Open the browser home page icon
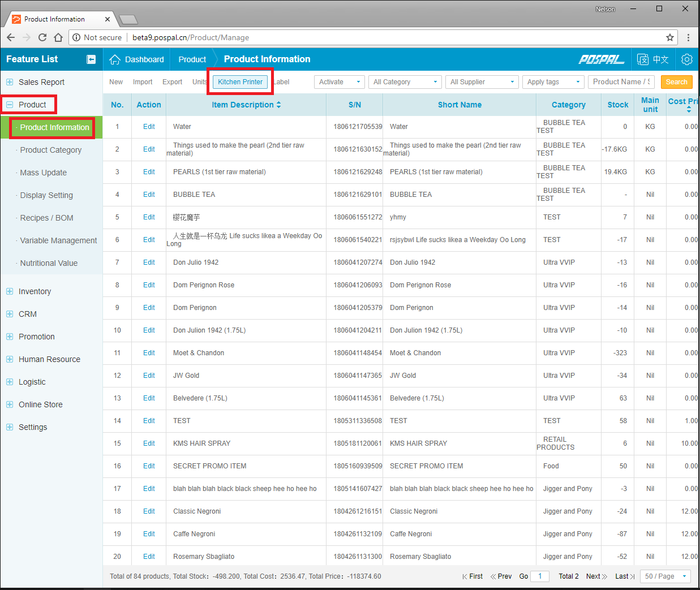Viewport: 700px width, 590px height. pos(58,37)
